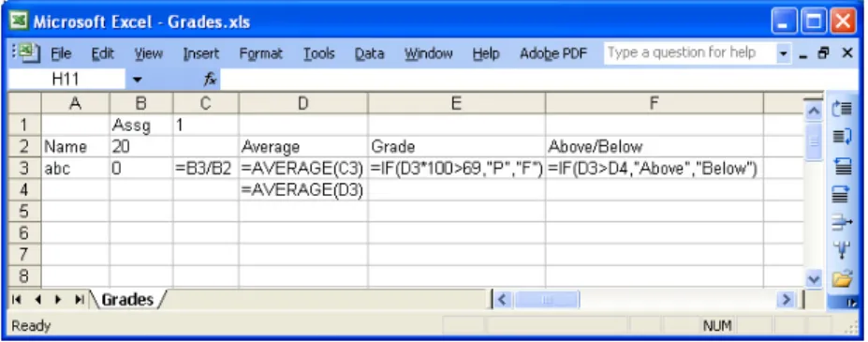Select the Grades sheet tab
Image resolution: width=868 pixels, height=342 pixels.
coord(127,300)
